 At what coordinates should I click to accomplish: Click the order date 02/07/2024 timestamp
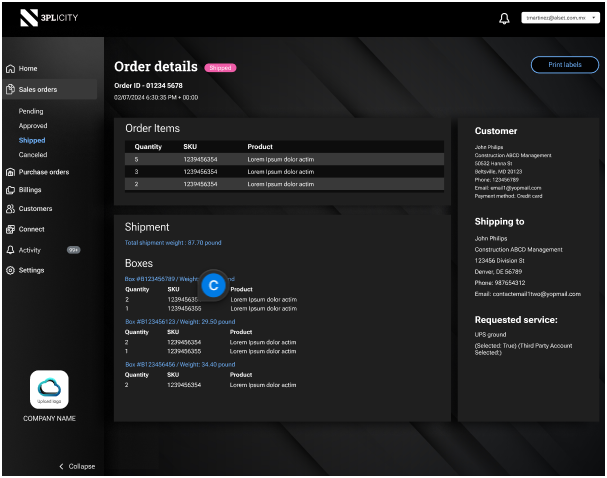tap(156, 98)
